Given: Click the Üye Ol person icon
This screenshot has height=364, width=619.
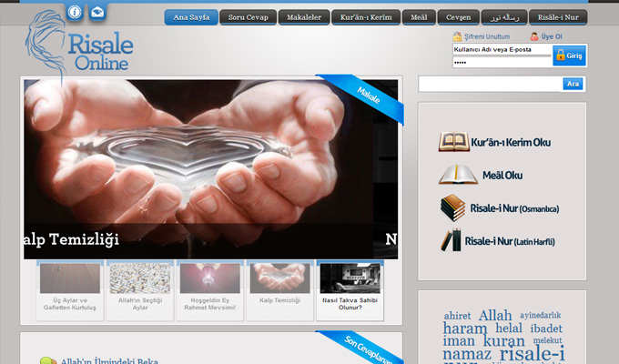Looking at the screenshot, I should point(534,36).
